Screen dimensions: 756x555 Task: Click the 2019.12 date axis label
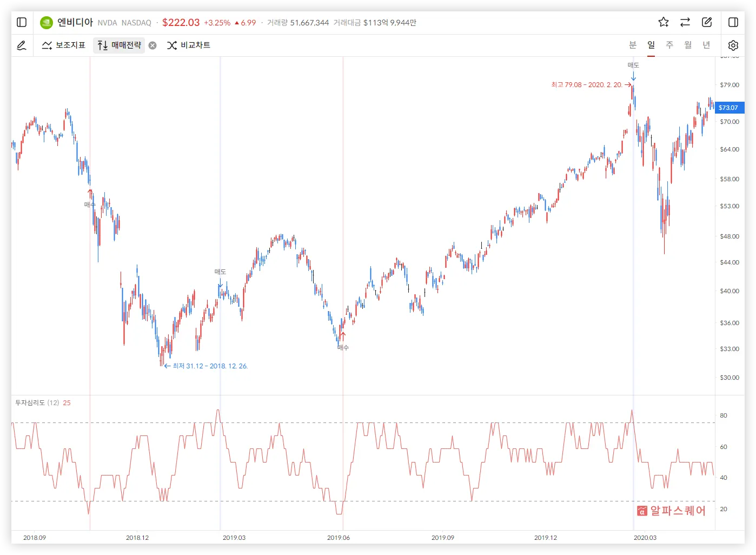pyautogui.click(x=546, y=538)
